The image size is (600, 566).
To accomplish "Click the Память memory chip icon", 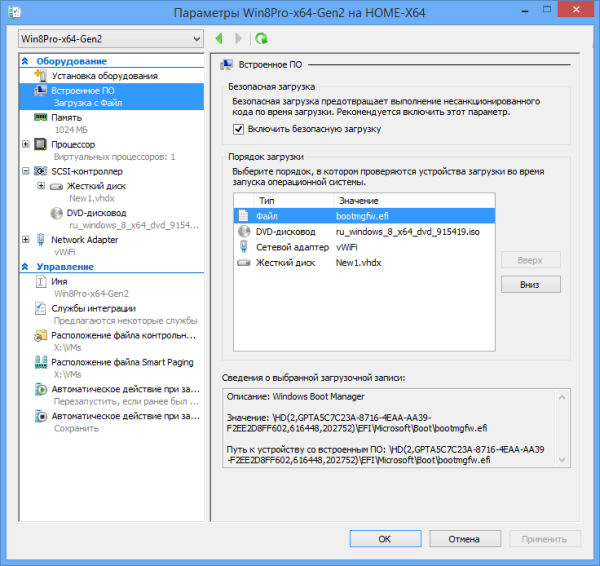I will [x=41, y=117].
